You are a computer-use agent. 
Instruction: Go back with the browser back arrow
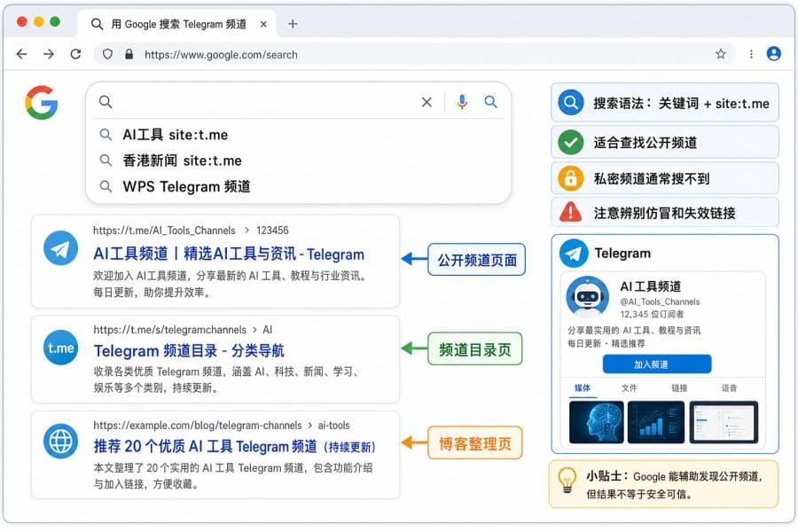21,54
